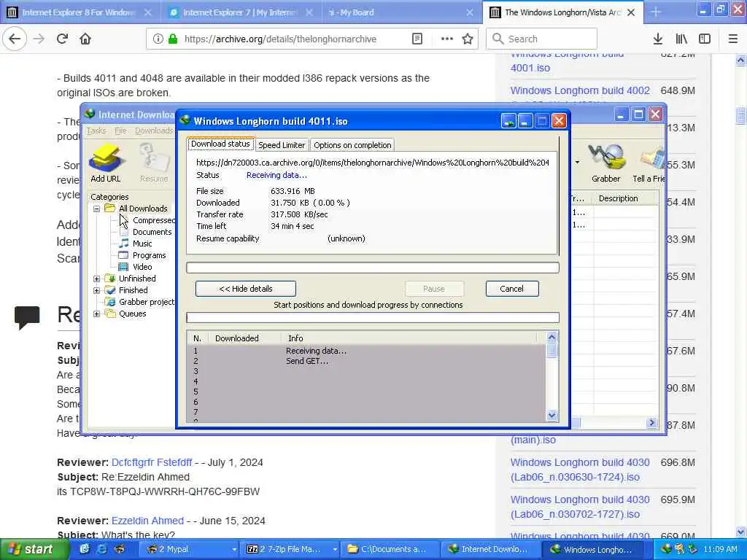
Task: Click the Windows Start button
Action: pos(34,549)
